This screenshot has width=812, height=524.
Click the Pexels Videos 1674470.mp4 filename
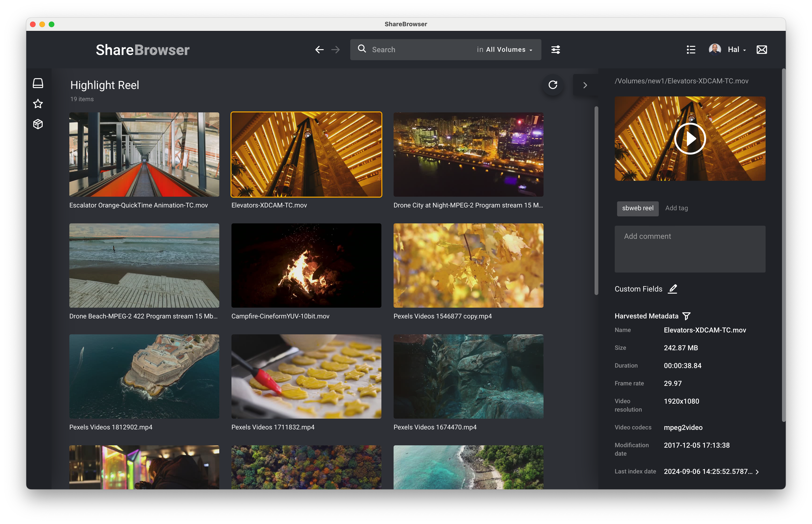click(435, 427)
